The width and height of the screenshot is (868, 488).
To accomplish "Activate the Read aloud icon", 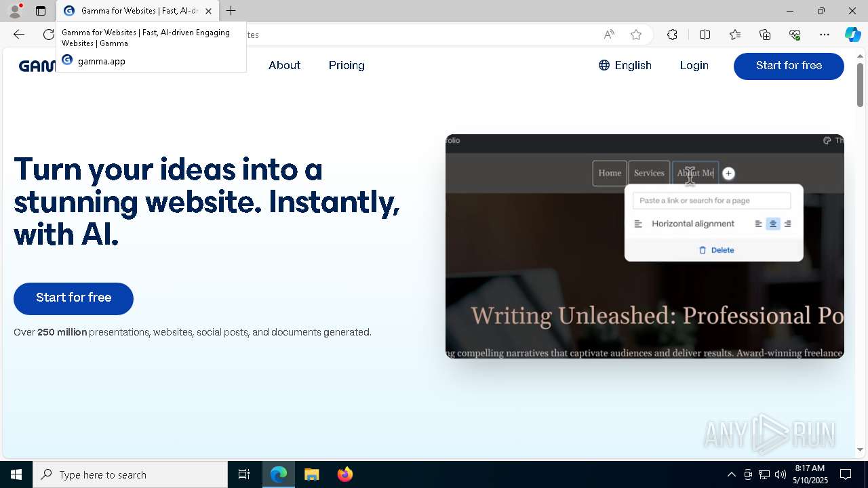I will pos(609,35).
